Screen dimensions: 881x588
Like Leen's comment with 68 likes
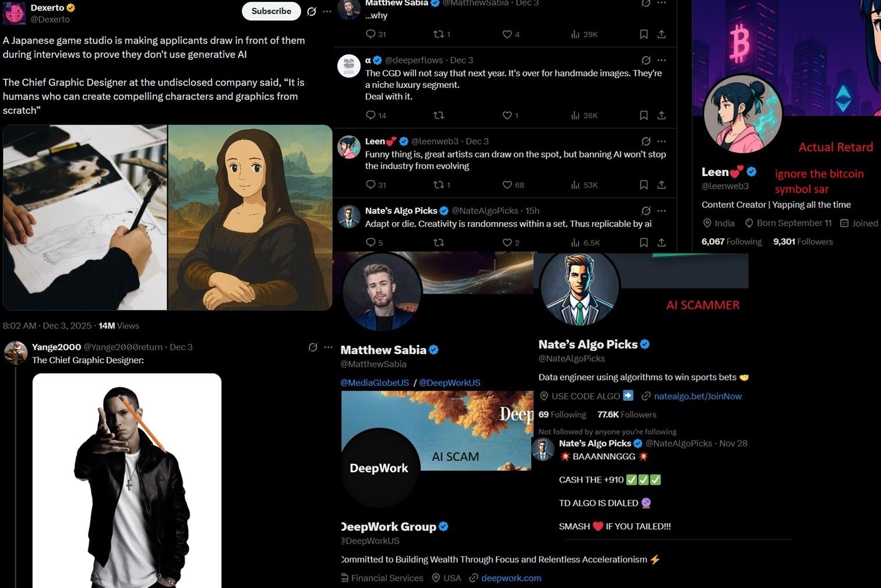pyautogui.click(x=508, y=185)
